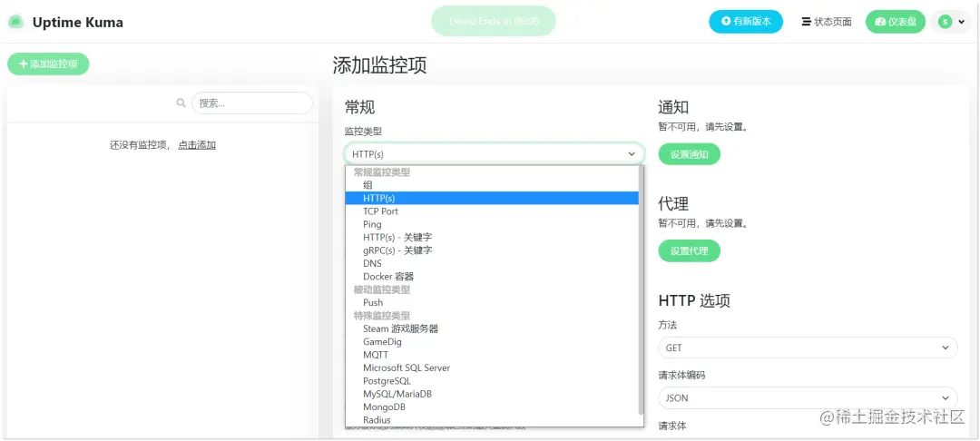Open the 方法 GET dropdown
Viewport: 980px width, 441px height.
point(808,348)
